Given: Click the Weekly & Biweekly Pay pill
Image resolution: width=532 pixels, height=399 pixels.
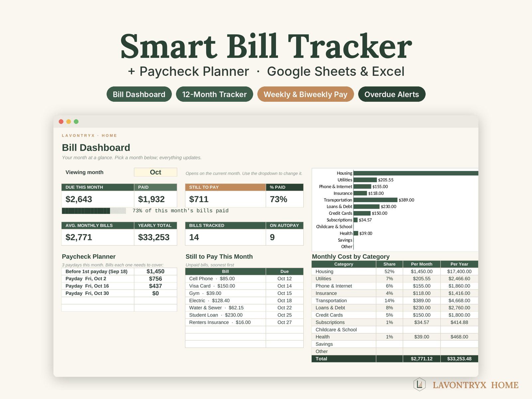Looking at the screenshot, I should click(x=306, y=94).
